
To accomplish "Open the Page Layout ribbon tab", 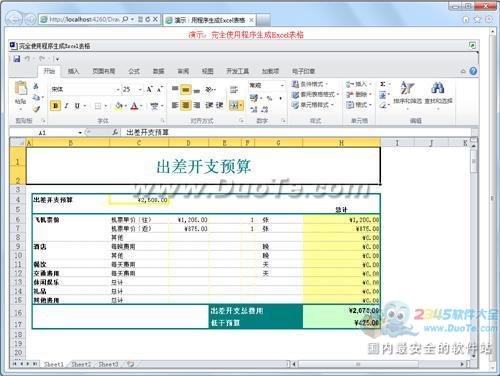I will [104, 71].
